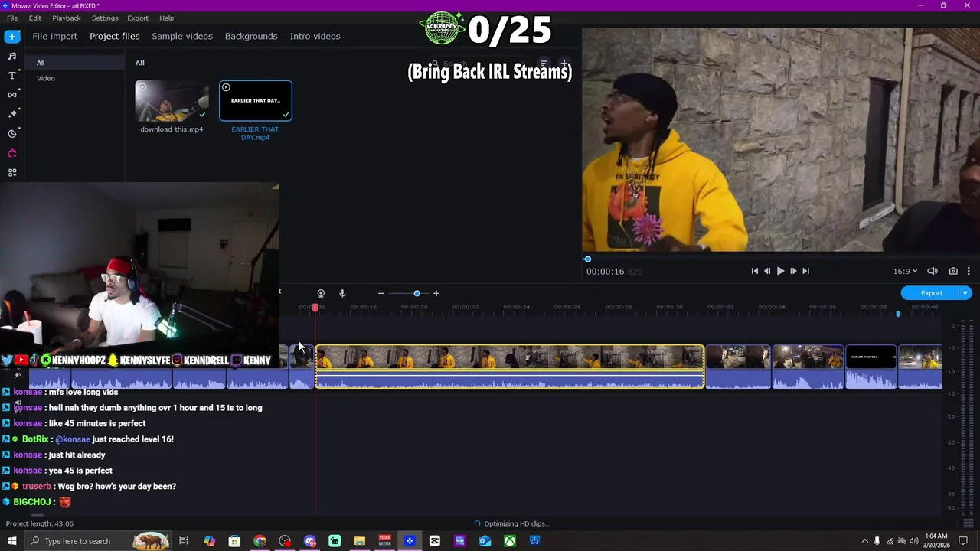This screenshot has height=551, width=980.
Task: Open Task View from taskbar
Action: click(184, 541)
